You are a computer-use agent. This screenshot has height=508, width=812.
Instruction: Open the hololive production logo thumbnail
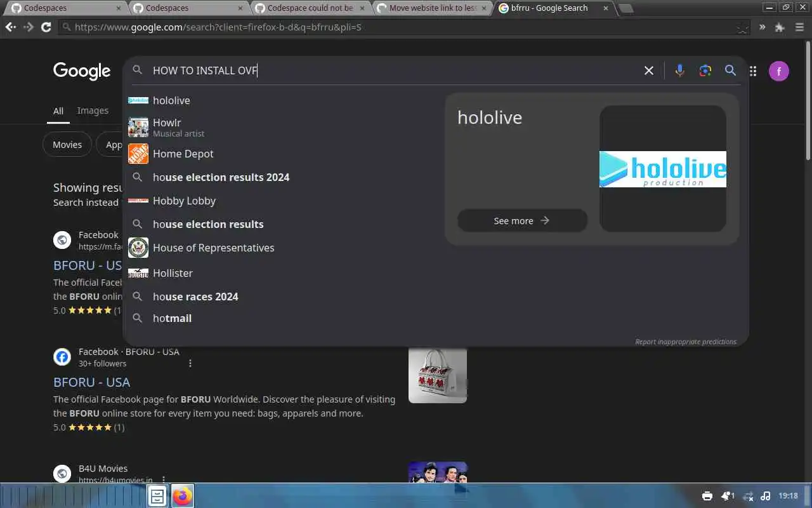point(663,169)
